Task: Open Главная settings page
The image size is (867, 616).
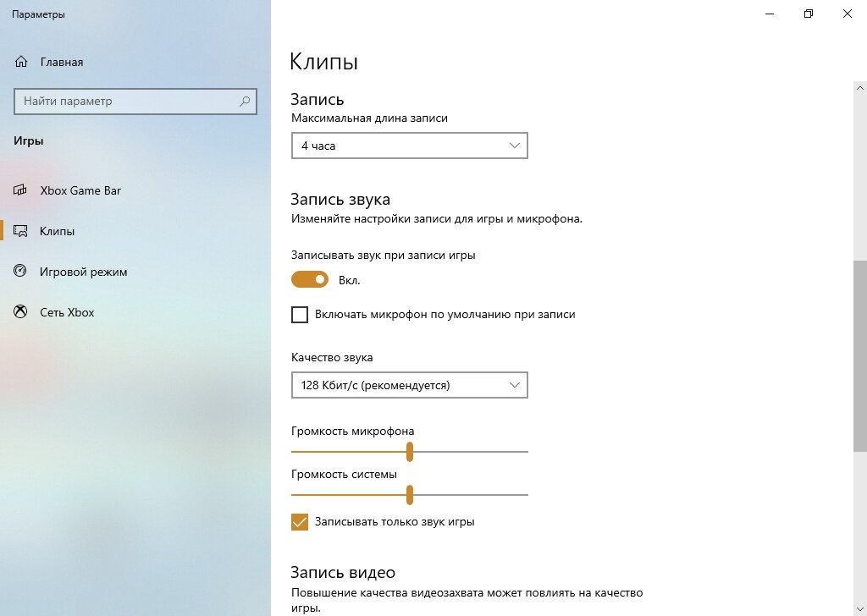Action: [135, 62]
